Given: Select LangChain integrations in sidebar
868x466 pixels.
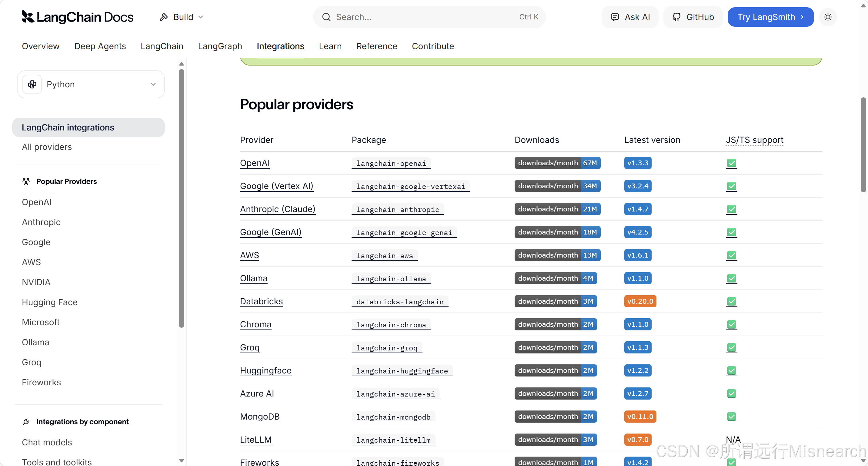Looking at the screenshot, I should click(x=88, y=127).
